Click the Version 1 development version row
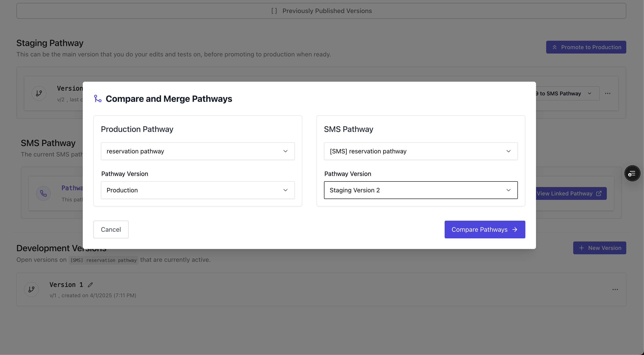 [x=321, y=289]
